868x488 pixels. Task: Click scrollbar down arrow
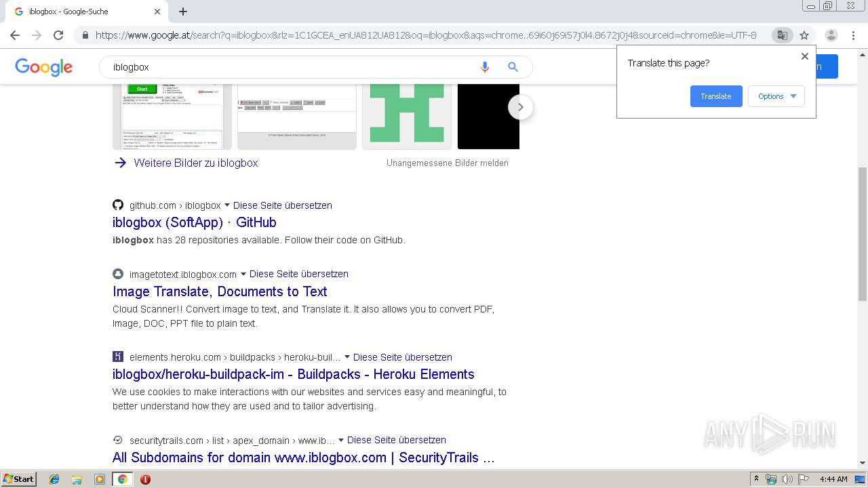[863, 463]
